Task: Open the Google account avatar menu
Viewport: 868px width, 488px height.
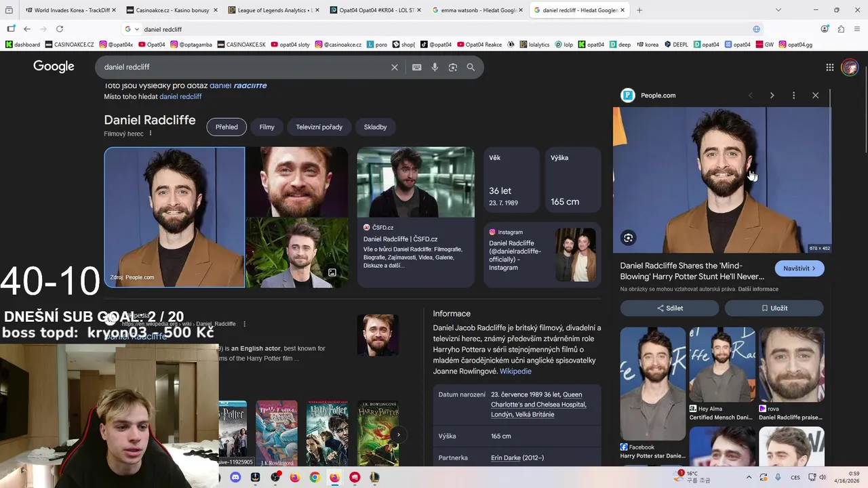Action: coord(850,67)
